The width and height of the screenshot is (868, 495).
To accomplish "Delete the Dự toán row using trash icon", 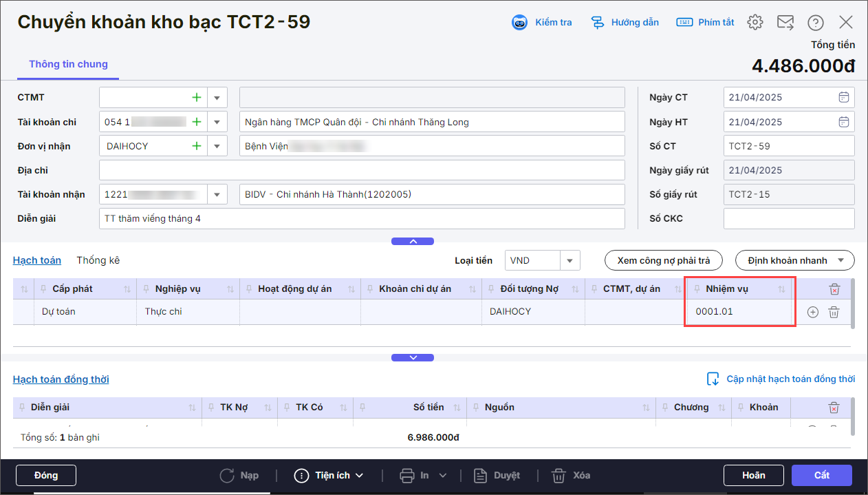I will tap(834, 312).
